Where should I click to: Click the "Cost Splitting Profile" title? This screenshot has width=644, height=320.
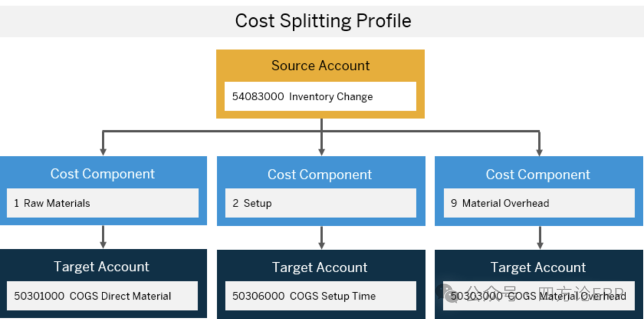point(323,20)
